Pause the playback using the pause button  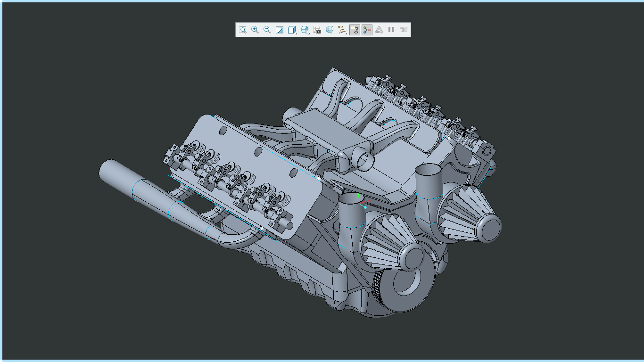tap(391, 29)
